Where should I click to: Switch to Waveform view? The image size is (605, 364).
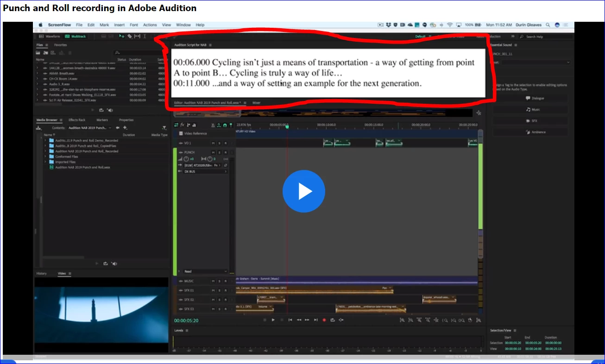(50, 36)
